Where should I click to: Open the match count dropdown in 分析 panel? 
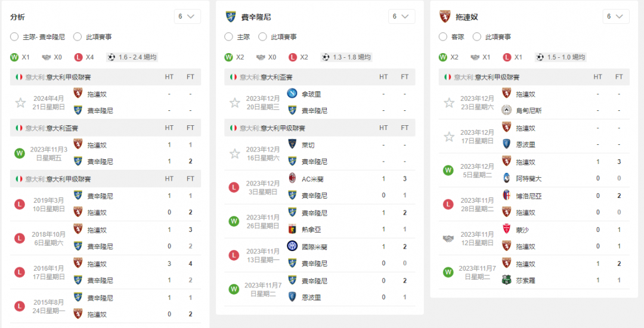(x=187, y=17)
